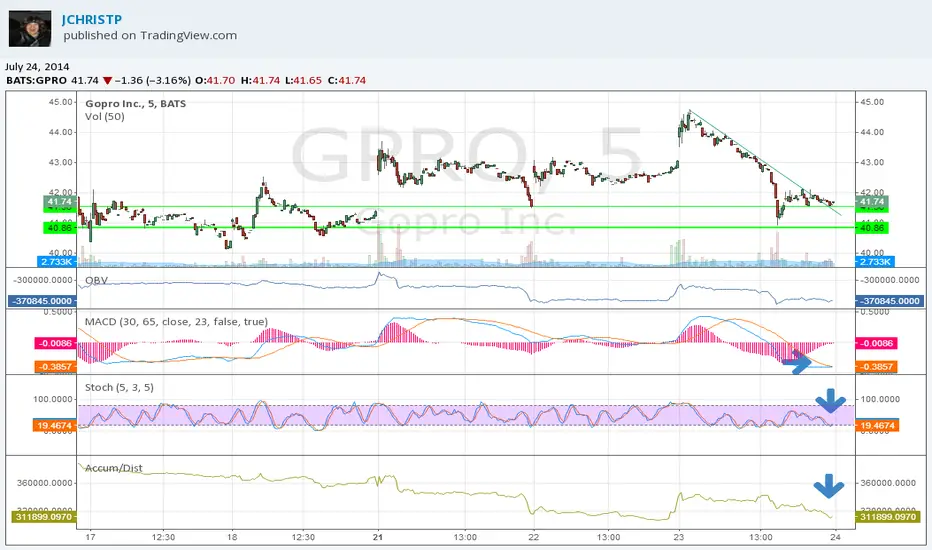Open the JCHRISTP author profile link

[92, 19]
